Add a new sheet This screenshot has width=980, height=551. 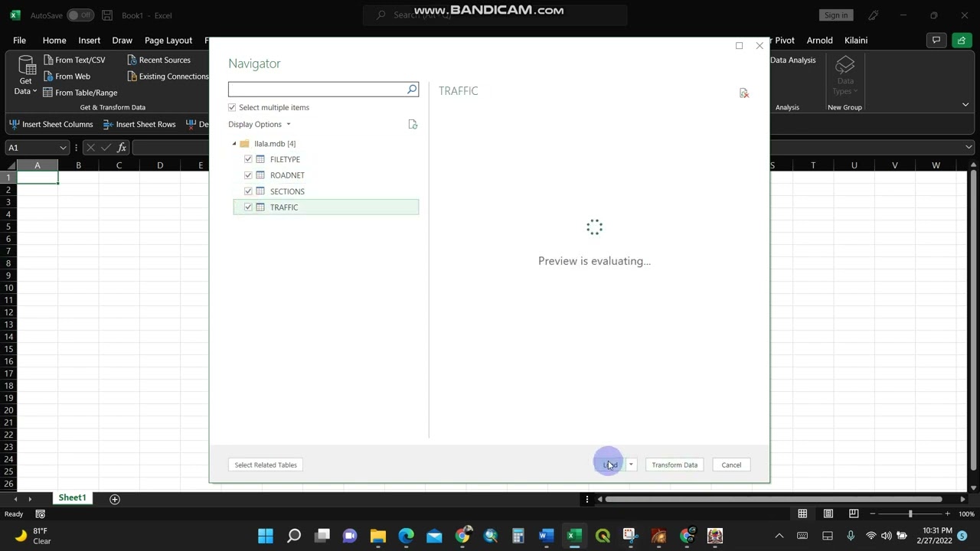(x=115, y=499)
